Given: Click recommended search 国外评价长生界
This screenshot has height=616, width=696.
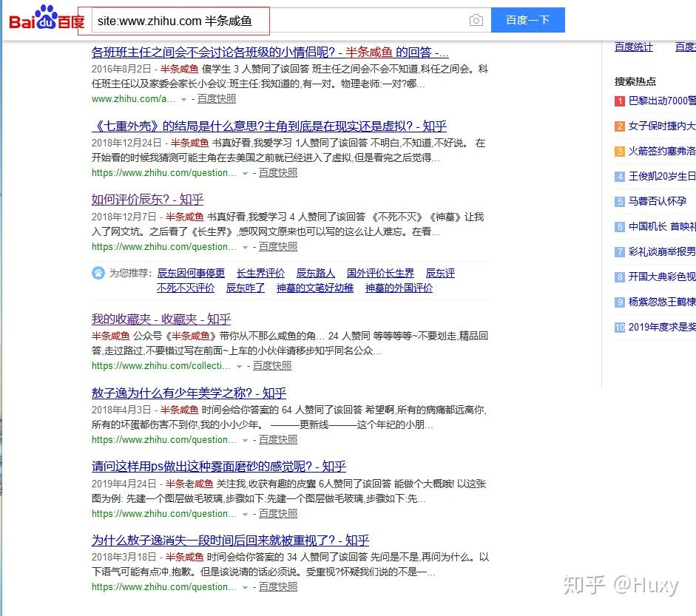Looking at the screenshot, I should coord(380,273).
